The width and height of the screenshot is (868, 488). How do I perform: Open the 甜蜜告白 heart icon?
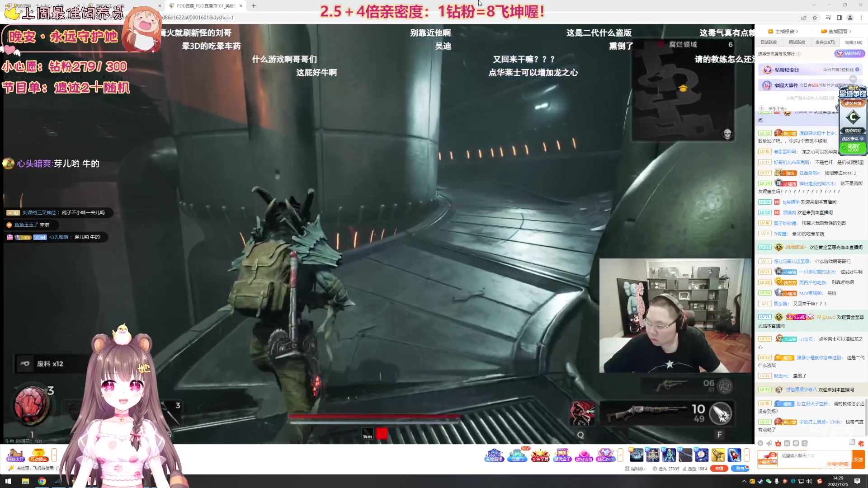(x=584, y=455)
